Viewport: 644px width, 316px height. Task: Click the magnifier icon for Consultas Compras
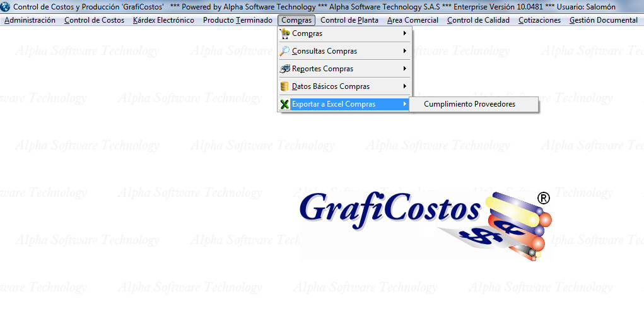(x=285, y=51)
